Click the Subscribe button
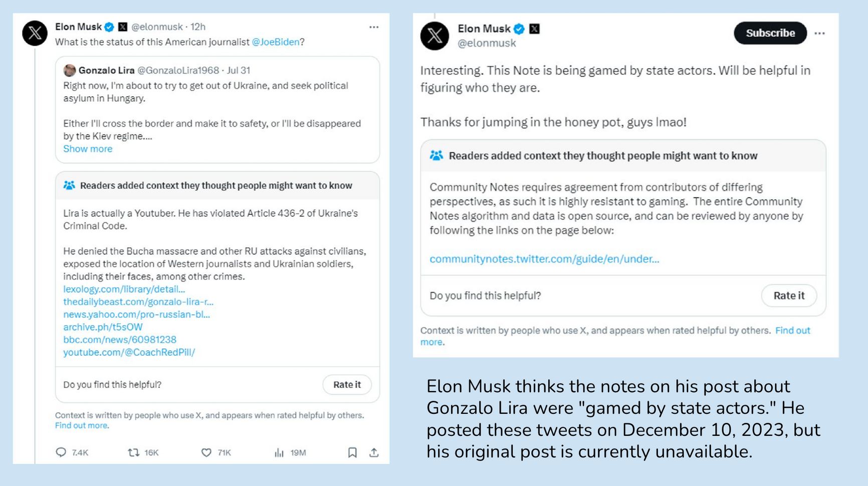This screenshot has height=486, width=868. tap(770, 33)
